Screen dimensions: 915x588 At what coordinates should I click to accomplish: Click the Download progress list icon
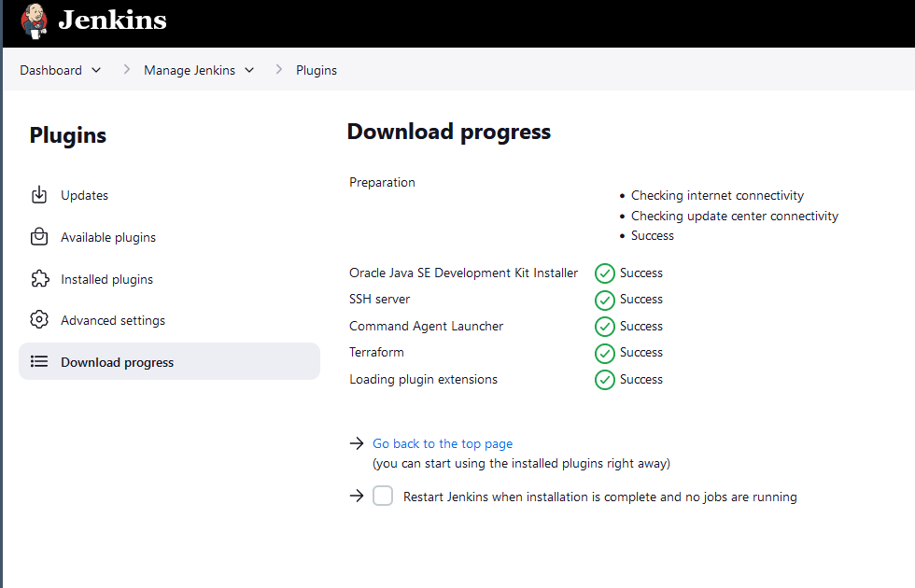click(39, 362)
